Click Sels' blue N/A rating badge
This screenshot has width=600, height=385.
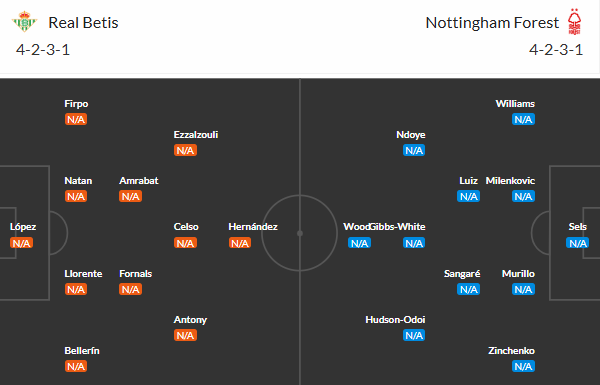coord(577,243)
